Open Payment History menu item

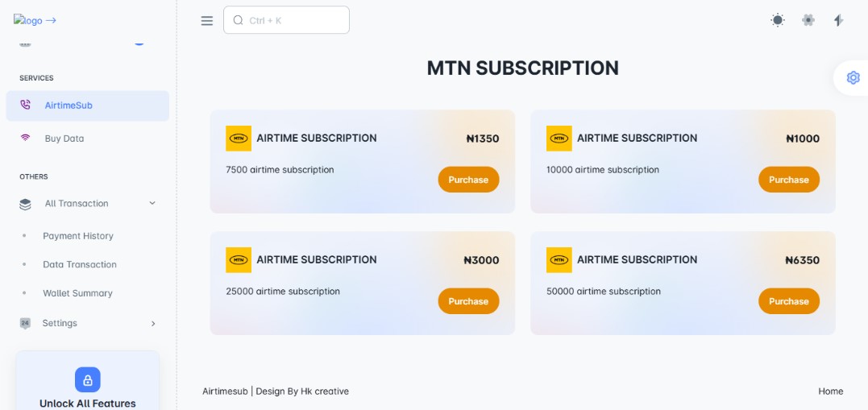click(78, 236)
